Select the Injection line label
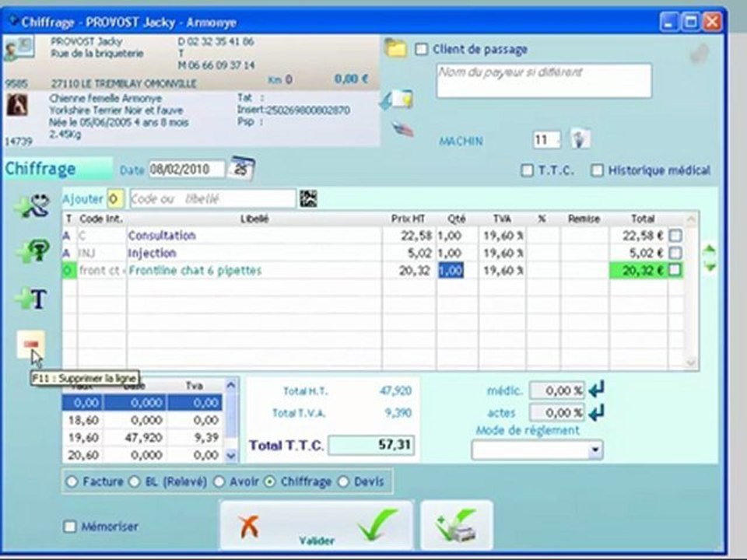Screen dimensions: 747x560 pyautogui.click(x=153, y=253)
